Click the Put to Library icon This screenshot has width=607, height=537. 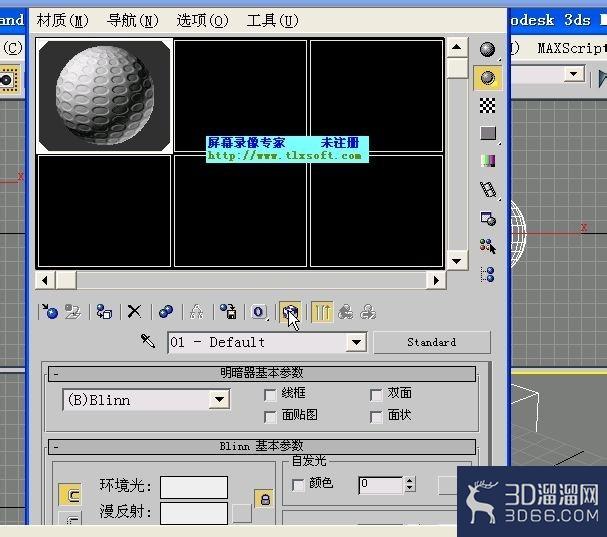tap(228, 312)
